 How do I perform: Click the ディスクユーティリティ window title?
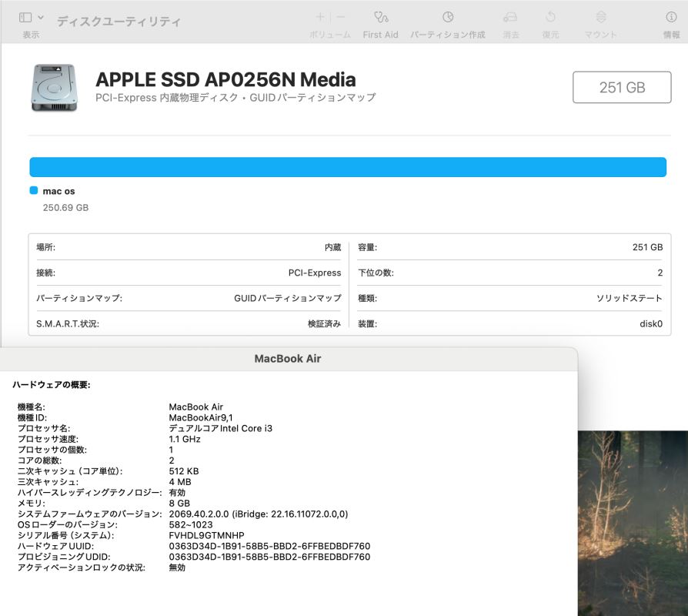[x=119, y=22]
